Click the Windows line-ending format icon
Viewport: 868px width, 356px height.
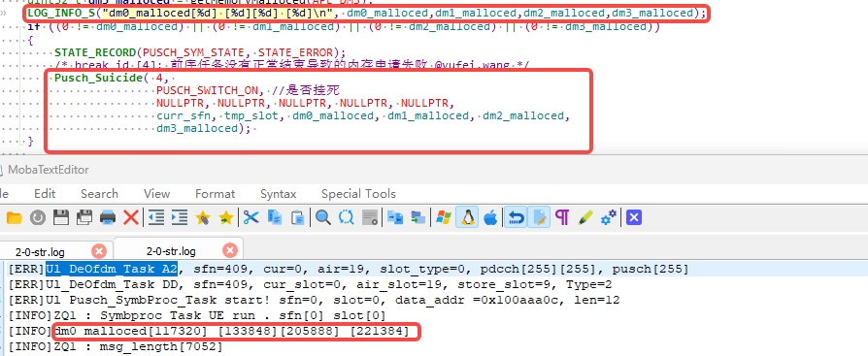(x=444, y=218)
